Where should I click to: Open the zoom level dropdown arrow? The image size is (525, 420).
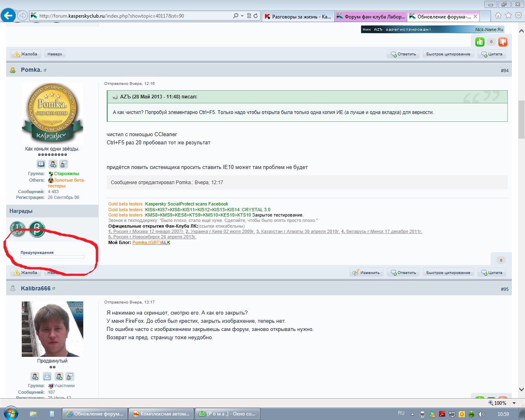coord(514,403)
